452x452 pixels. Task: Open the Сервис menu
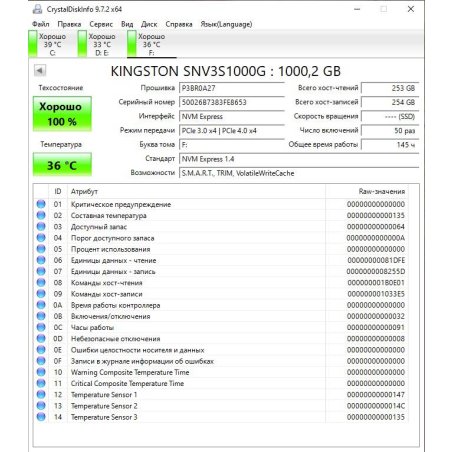pyautogui.click(x=101, y=24)
